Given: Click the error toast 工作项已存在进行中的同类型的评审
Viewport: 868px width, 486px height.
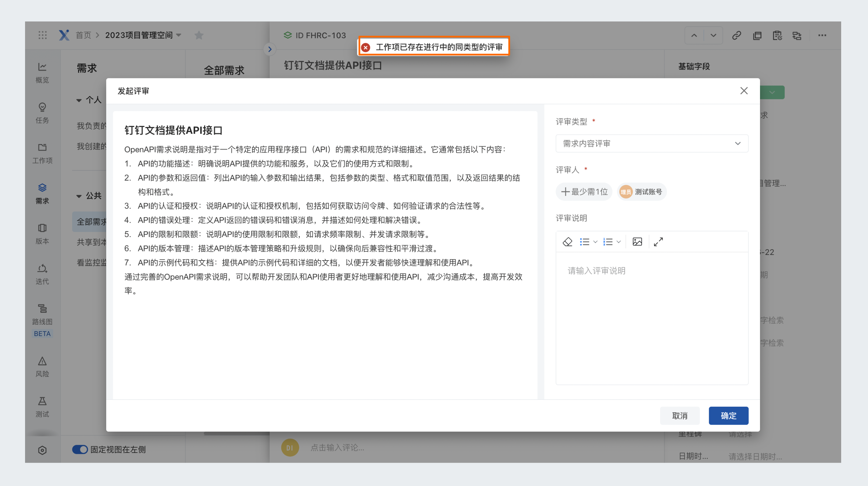Looking at the screenshot, I should pos(433,47).
